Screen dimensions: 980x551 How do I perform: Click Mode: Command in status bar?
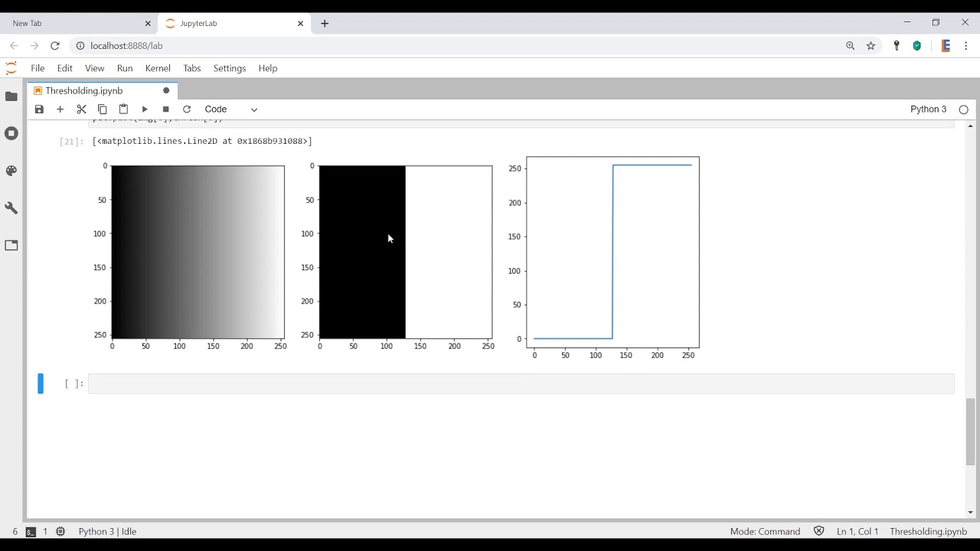coord(765,531)
